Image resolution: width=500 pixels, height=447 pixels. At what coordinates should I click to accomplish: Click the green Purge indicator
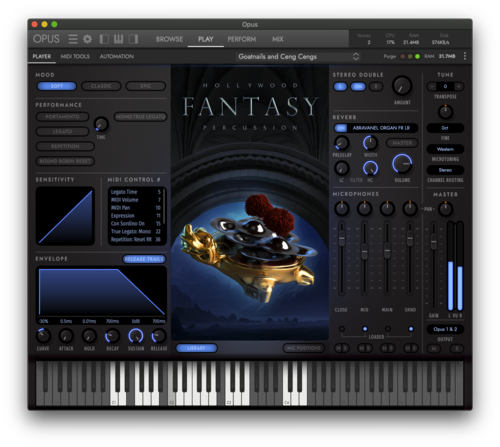pos(417,56)
